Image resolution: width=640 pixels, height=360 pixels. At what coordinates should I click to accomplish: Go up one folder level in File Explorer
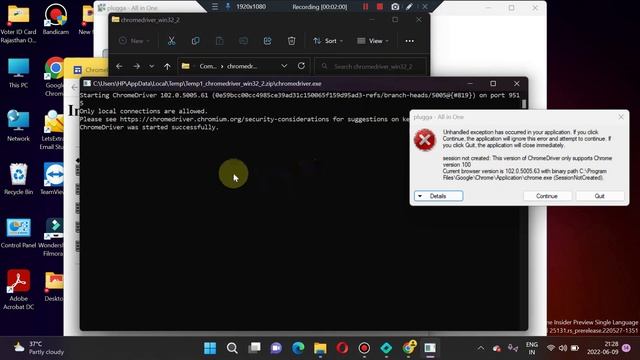tap(167, 66)
